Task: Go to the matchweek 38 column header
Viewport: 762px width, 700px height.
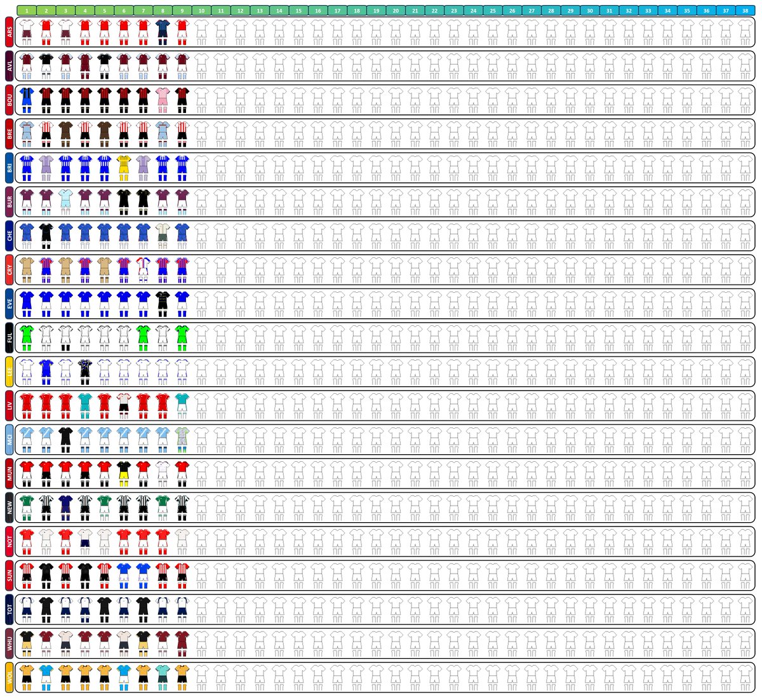Action: (x=745, y=11)
